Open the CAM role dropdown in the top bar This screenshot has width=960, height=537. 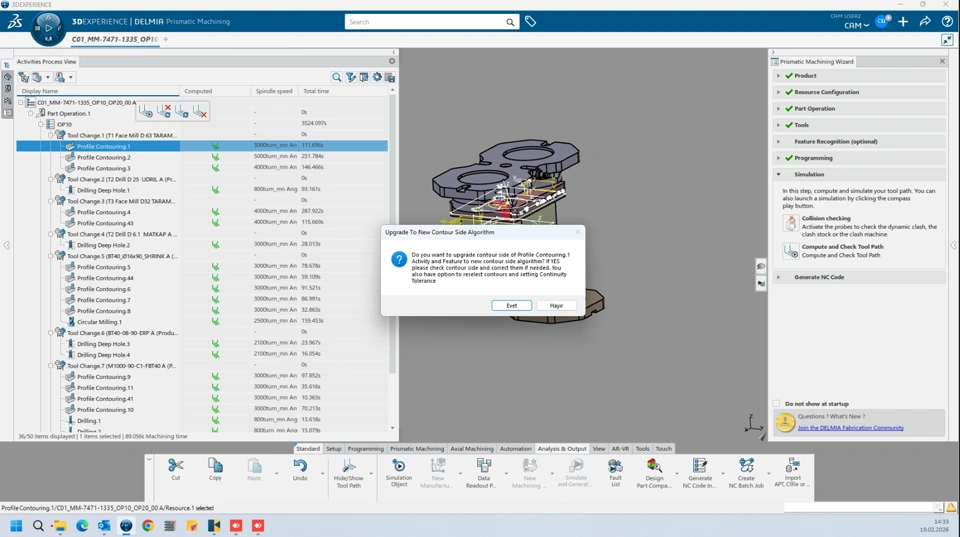tap(857, 26)
